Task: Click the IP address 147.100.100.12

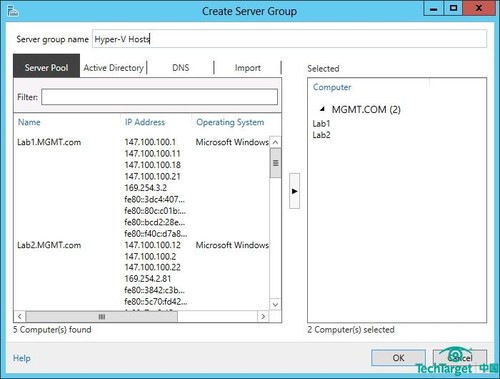Action: click(x=152, y=245)
